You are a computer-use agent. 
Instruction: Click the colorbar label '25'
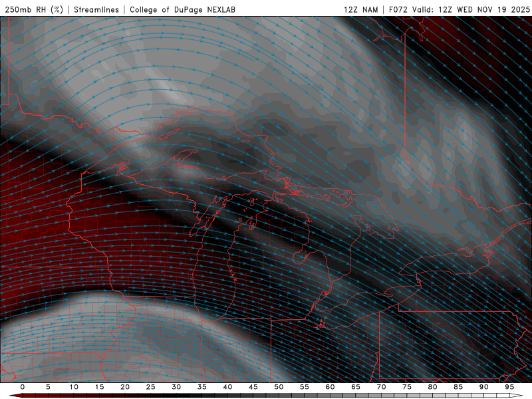coord(151,387)
